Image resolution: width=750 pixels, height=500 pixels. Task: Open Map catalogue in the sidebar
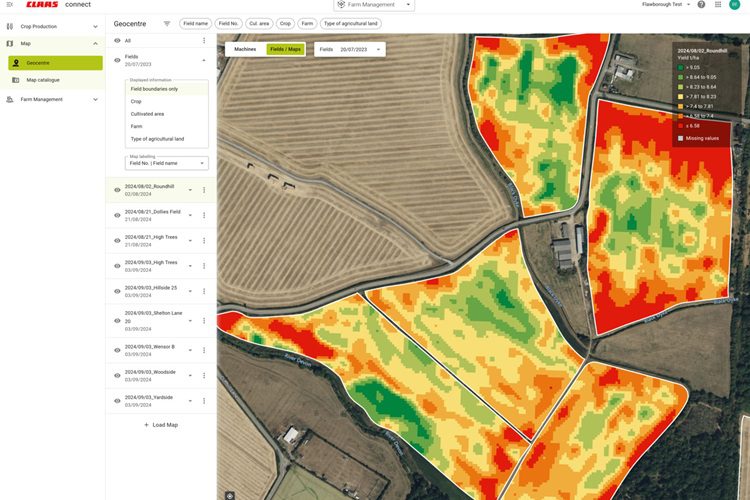[42, 80]
